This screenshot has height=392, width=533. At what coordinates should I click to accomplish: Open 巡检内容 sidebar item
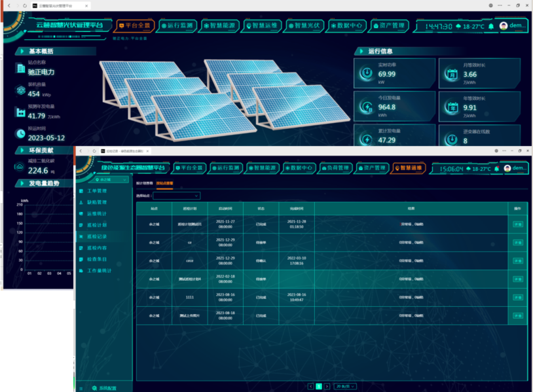click(x=97, y=248)
